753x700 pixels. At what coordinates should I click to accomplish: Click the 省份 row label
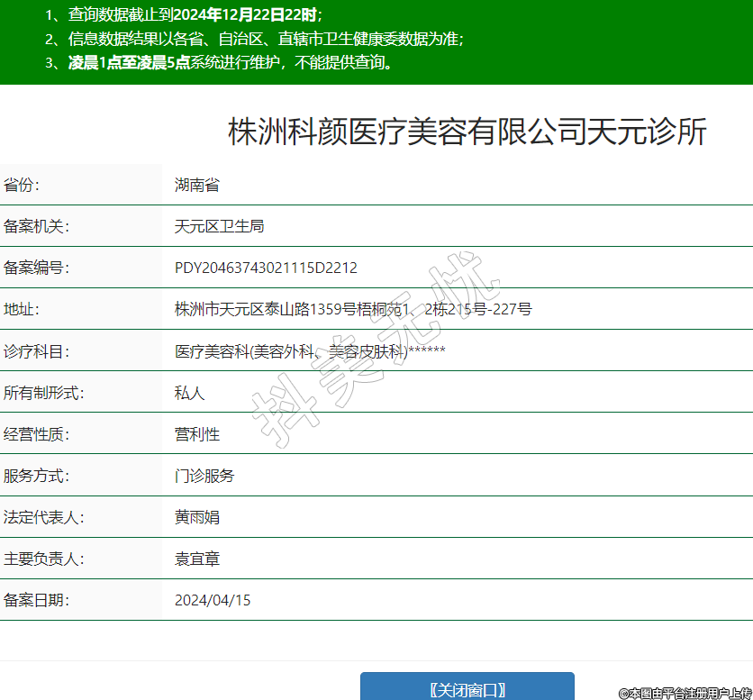pyautogui.click(x=23, y=186)
